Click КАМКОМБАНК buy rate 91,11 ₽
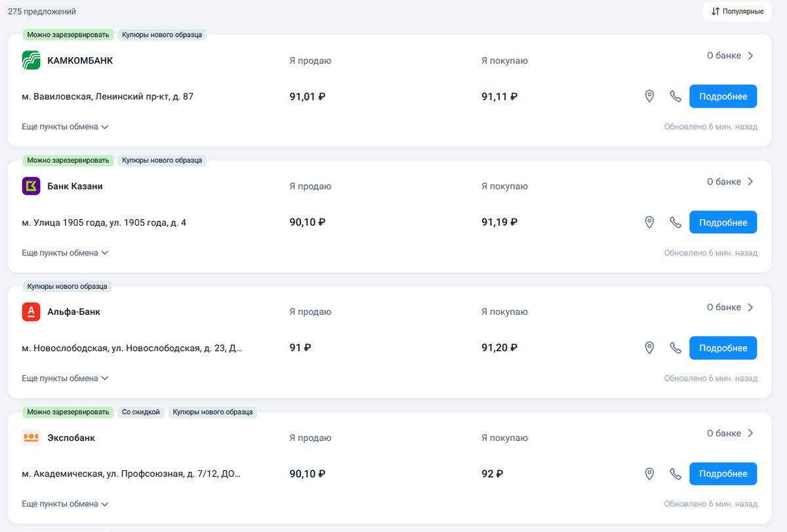 [500, 96]
